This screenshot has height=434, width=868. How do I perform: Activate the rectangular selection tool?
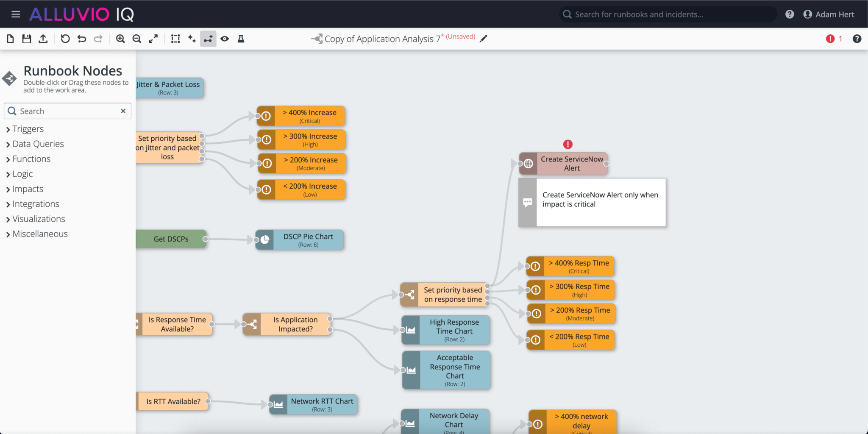175,39
